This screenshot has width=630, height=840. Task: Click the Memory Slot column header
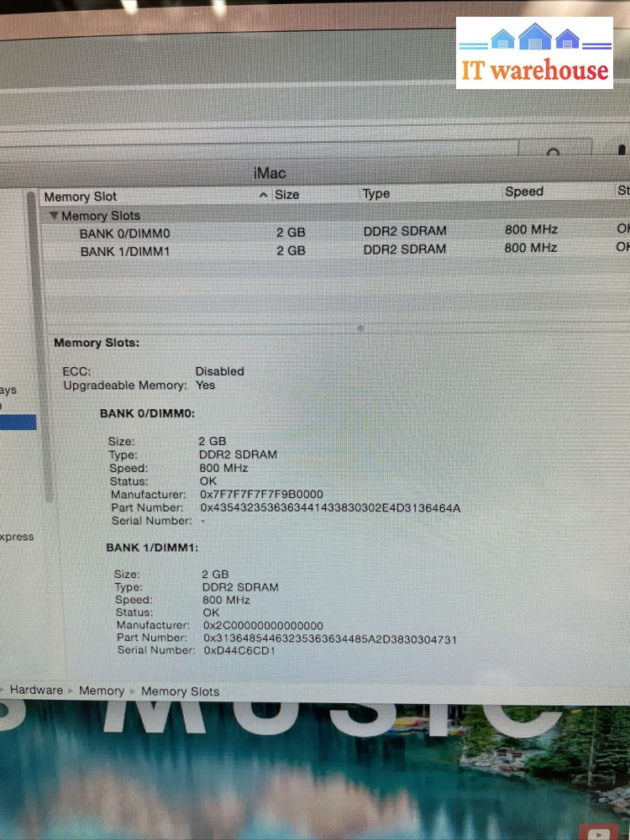click(81, 197)
